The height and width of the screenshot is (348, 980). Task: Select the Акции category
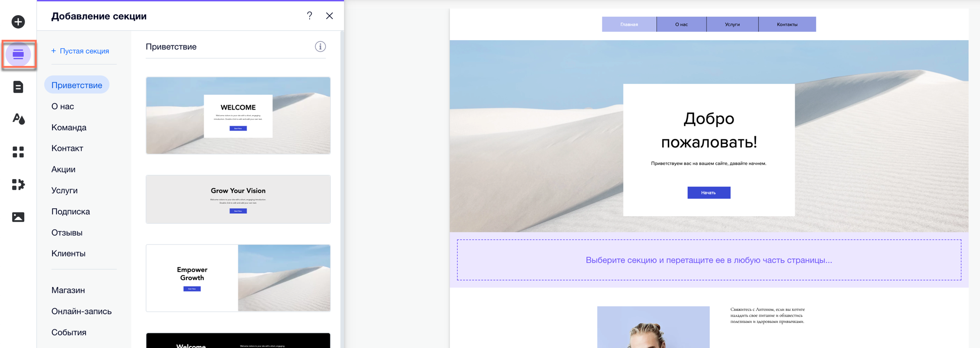click(x=63, y=169)
